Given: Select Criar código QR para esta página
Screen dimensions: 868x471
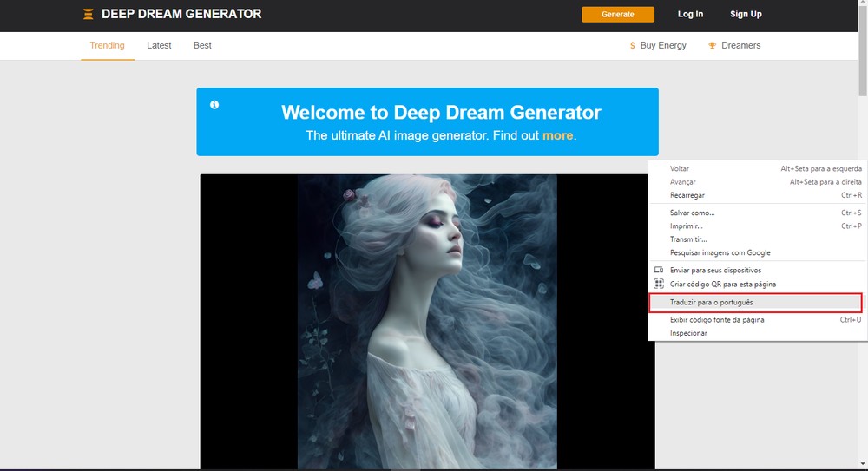Looking at the screenshot, I should (758, 284).
